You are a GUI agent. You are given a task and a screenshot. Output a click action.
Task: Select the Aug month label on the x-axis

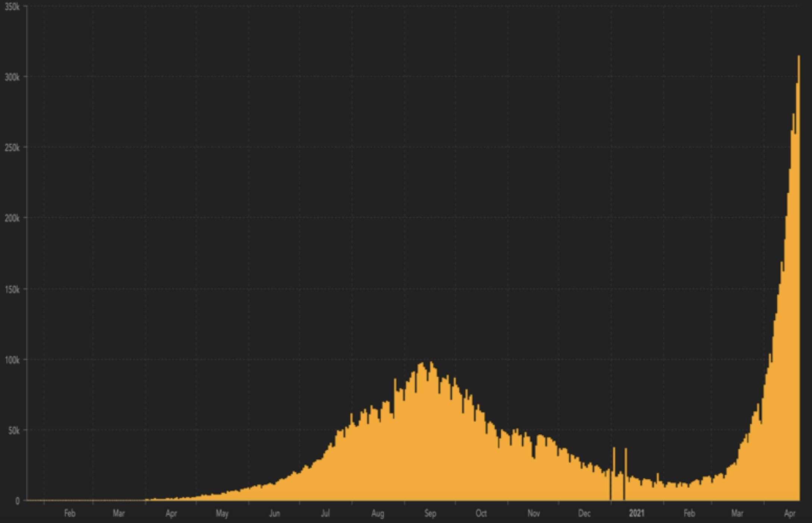[x=377, y=513]
